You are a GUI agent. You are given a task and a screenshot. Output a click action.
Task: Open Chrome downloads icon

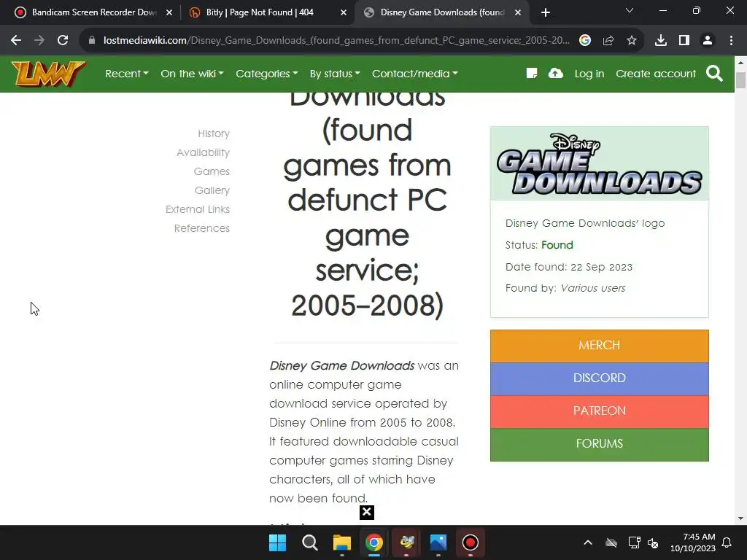[x=661, y=41]
